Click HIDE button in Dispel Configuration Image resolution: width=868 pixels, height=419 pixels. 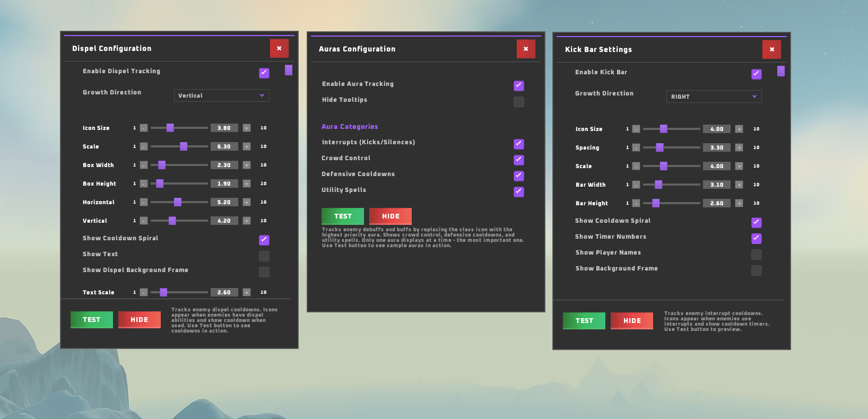coord(140,320)
